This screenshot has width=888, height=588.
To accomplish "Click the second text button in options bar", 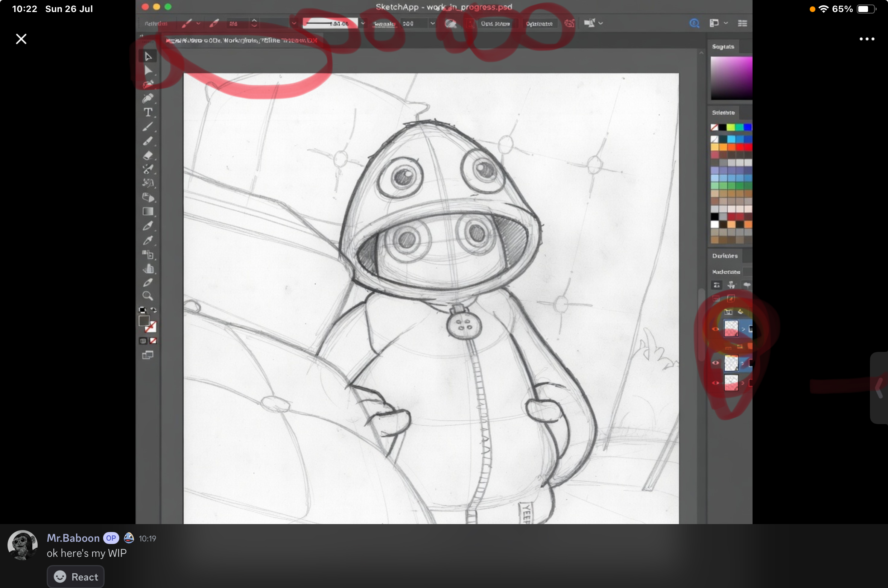I will coord(539,24).
